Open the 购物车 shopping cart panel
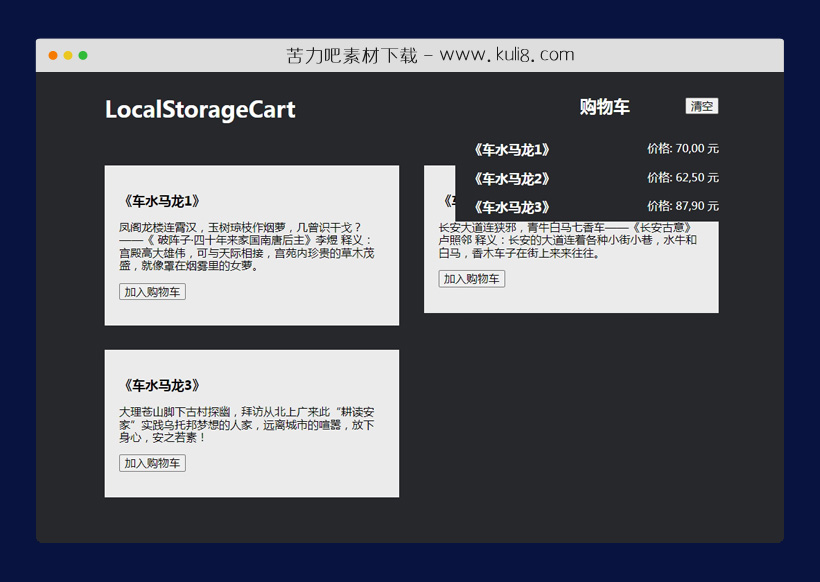820x582 pixels. pos(604,105)
